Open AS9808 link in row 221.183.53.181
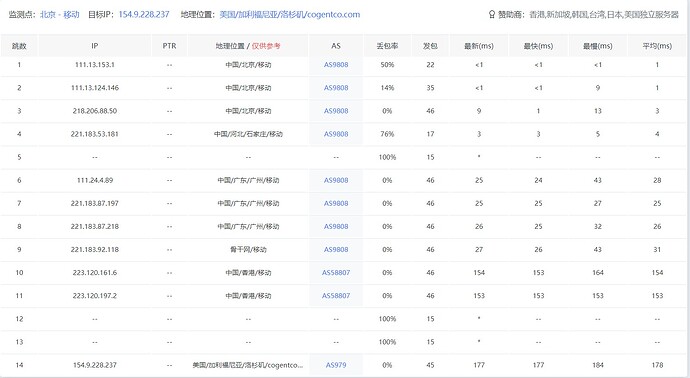 336,134
